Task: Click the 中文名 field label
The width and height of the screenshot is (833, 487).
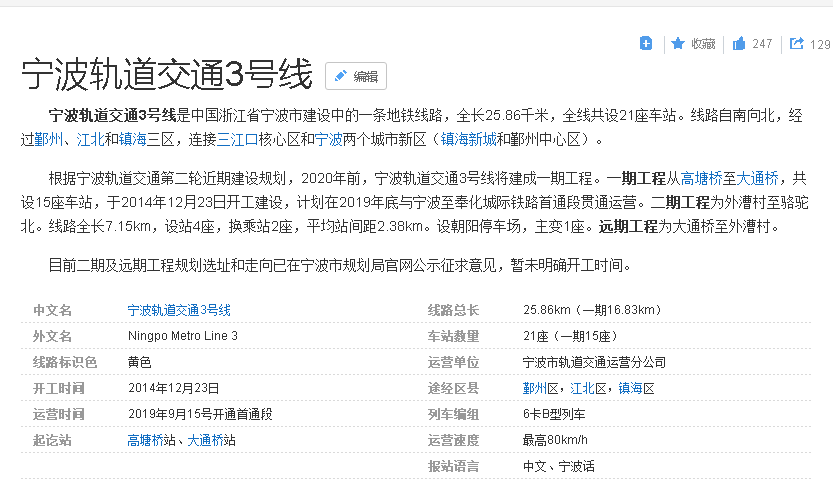Action: [52, 310]
